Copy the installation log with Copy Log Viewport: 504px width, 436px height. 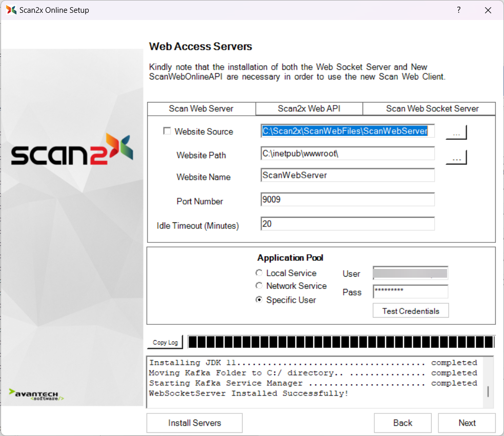[x=166, y=342]
